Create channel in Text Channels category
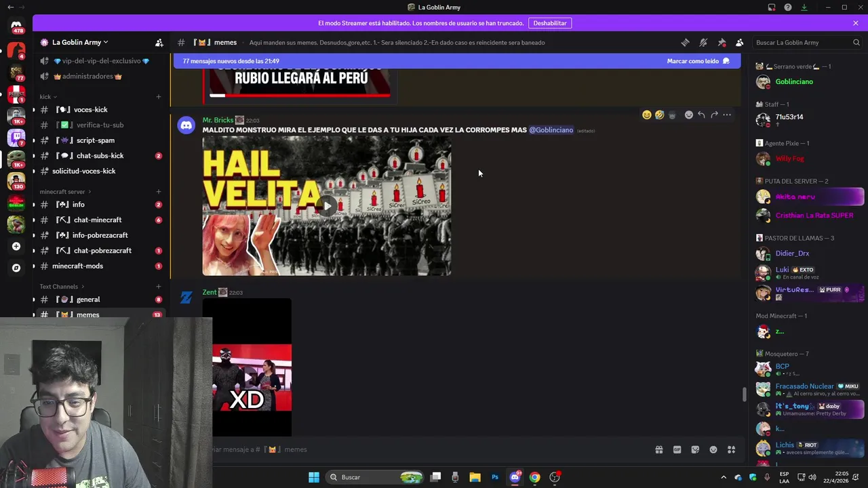The width and height of the screenshot is (868, 488). [159, 287]
